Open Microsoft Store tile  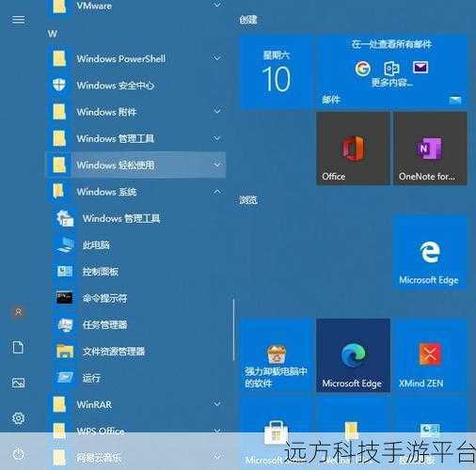point(277,433)
